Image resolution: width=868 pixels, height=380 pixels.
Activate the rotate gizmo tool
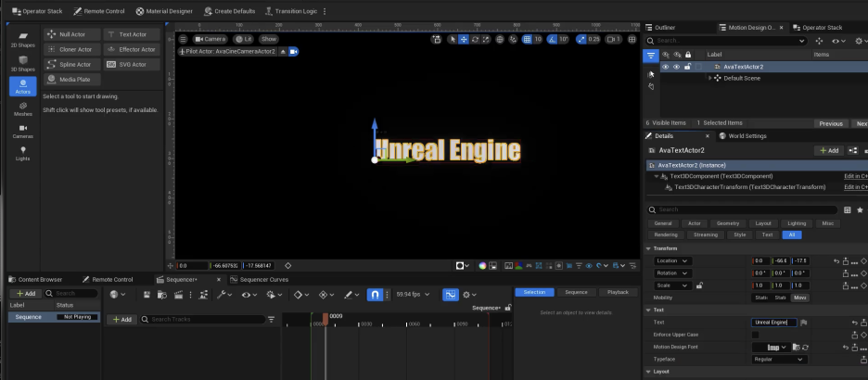point(475,39)
